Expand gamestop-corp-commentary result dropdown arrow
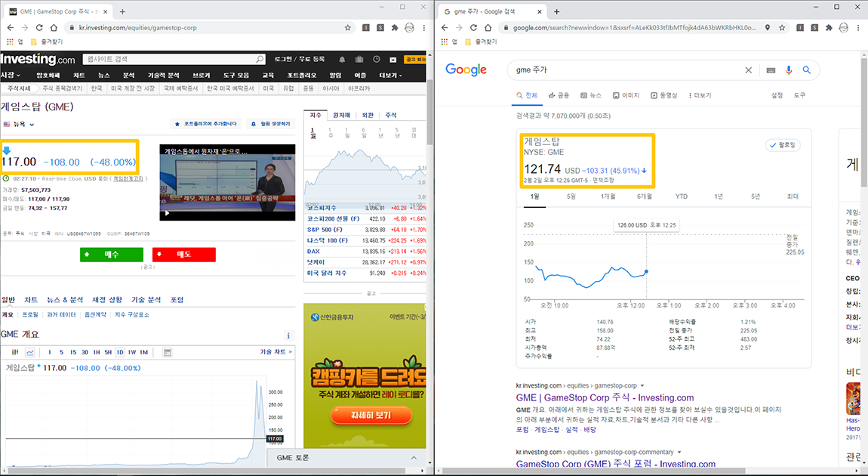Viewport: 868px width, 476px height. pyautogui.click(x=679, y=452)
